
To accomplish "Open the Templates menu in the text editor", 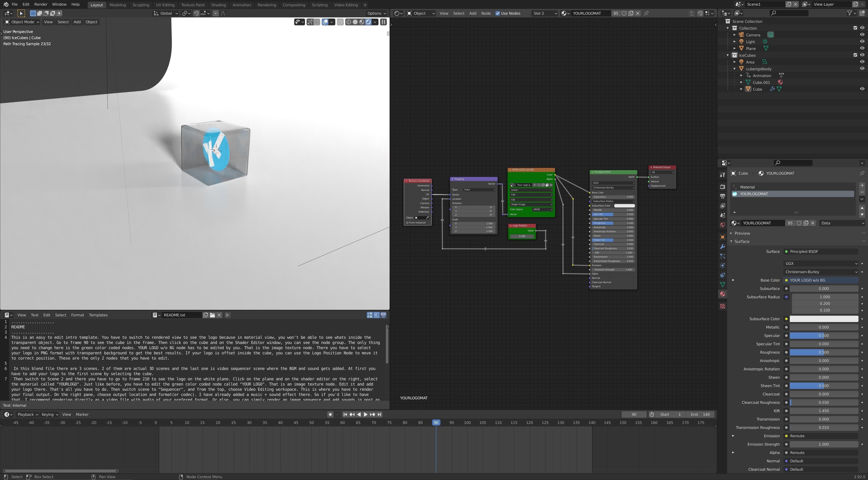I will tap(98, 315).
